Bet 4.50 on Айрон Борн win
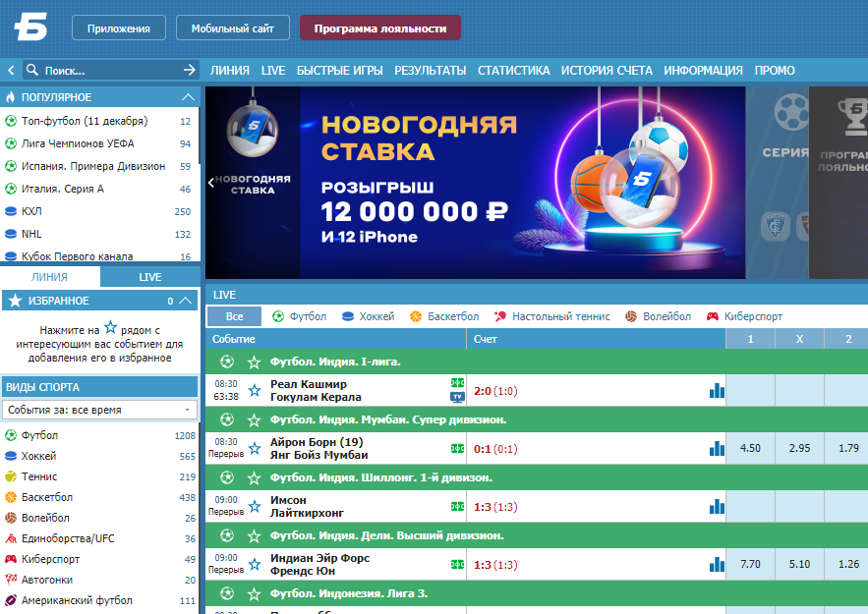 [x=750, y=448]
